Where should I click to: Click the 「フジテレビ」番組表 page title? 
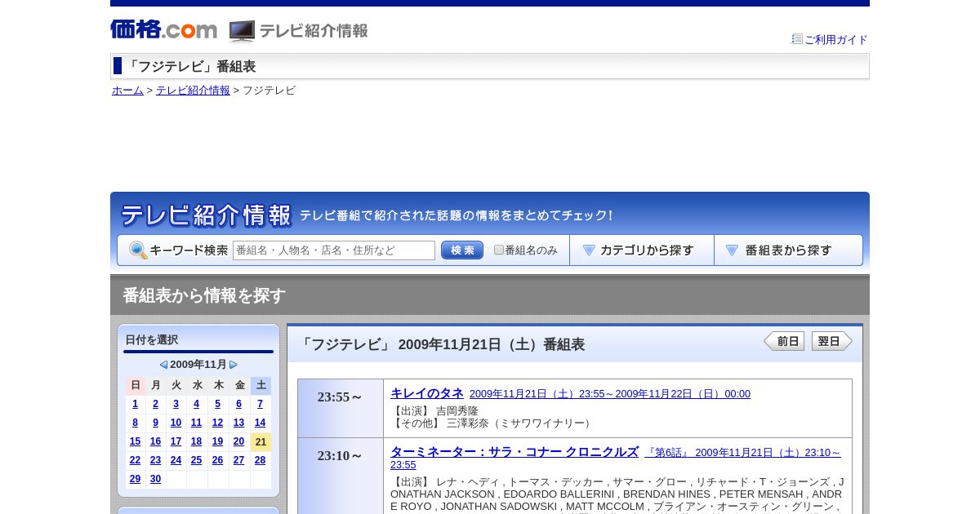point(190,67)
